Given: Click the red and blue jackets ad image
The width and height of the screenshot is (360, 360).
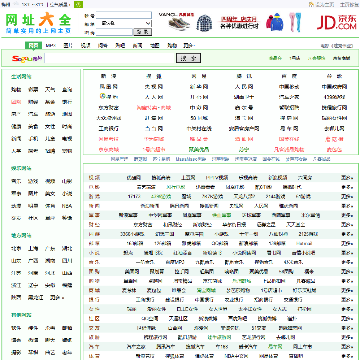Looking at the screenshot, I should click(x=275, y=22).
